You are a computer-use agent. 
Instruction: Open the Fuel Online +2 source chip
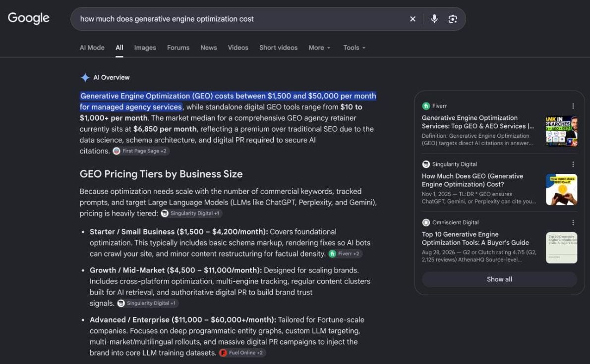click(242, 353)
